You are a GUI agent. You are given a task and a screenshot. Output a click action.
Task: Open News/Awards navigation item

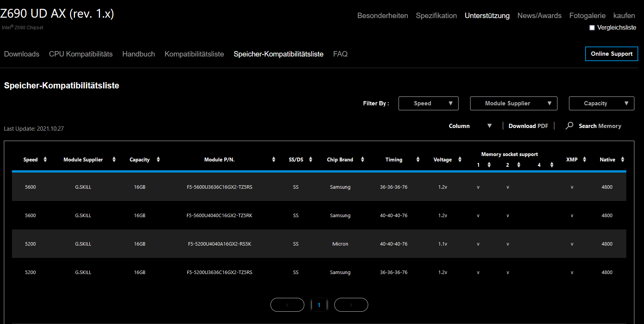[x=539, y=16]
